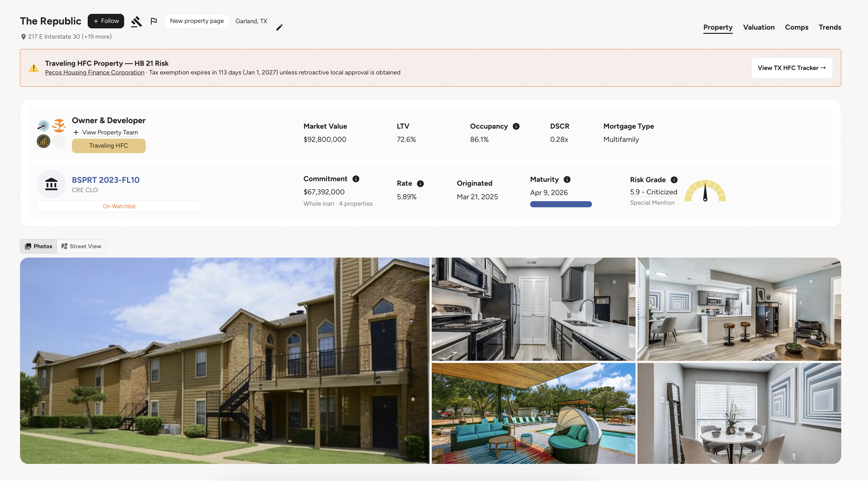
Task: Click the DSCR value 0.28x
Action: [559, 140]
